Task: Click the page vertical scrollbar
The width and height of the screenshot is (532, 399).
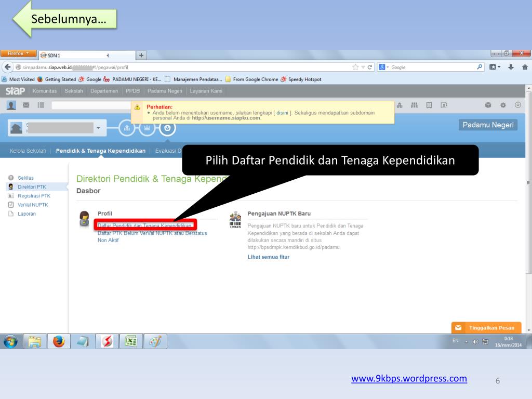Action: pos(528,182)
